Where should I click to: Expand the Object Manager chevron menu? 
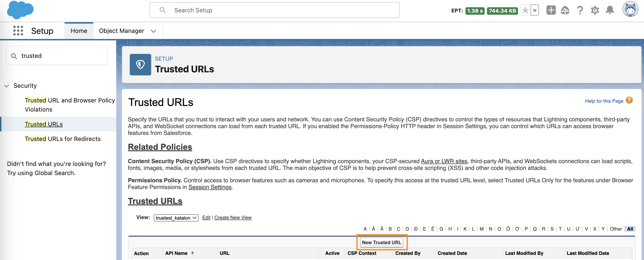154,31
